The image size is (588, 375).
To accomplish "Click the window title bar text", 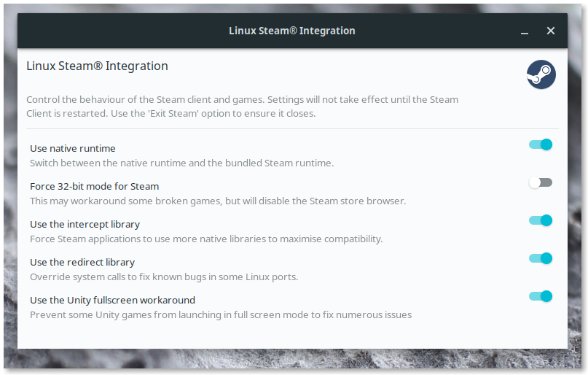I will 292,31.
